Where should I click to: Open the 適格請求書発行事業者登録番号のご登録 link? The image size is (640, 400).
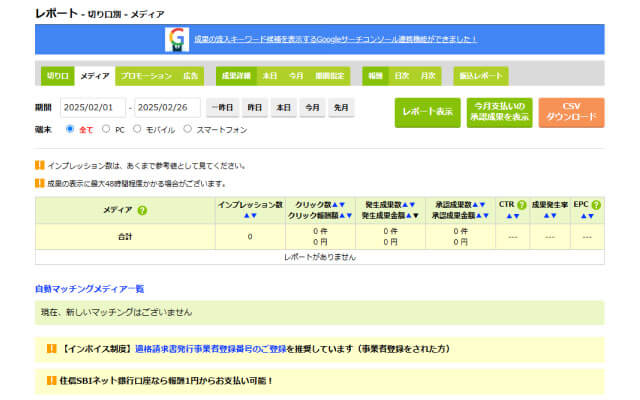point(211,349)
